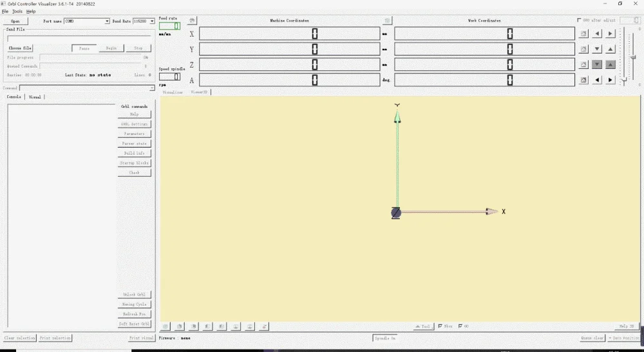Switch to the Visual tab
Image resolution: width=644 pixels, height=352 pixels.
[35, 97]
